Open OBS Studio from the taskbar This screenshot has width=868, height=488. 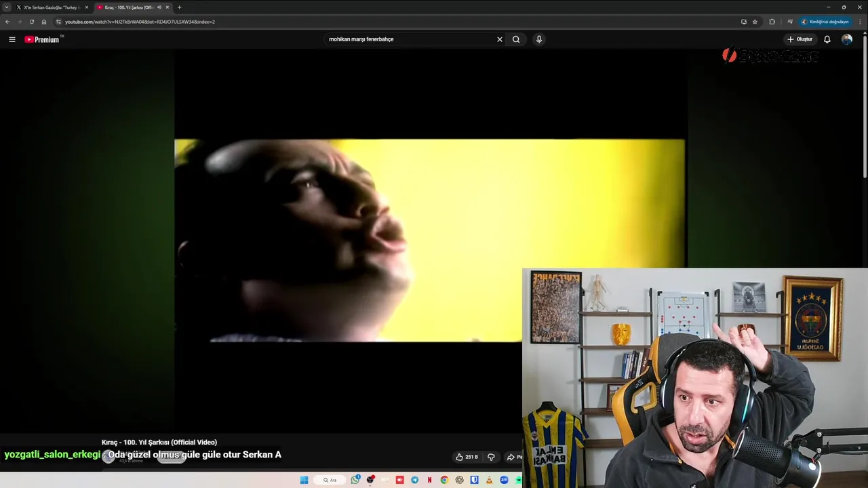tap(370, 480)
